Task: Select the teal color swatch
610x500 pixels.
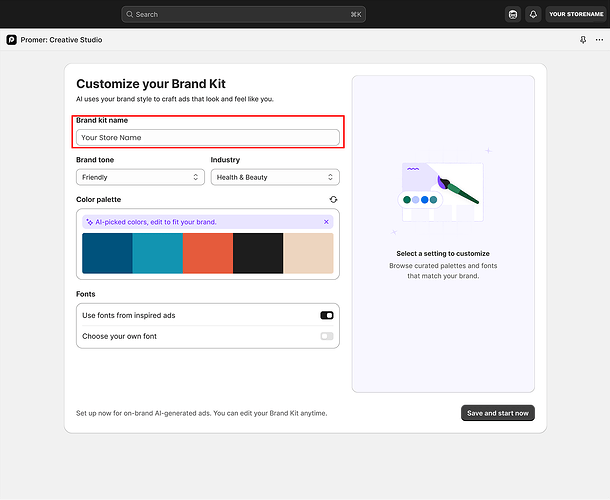Action: [158, 253]
